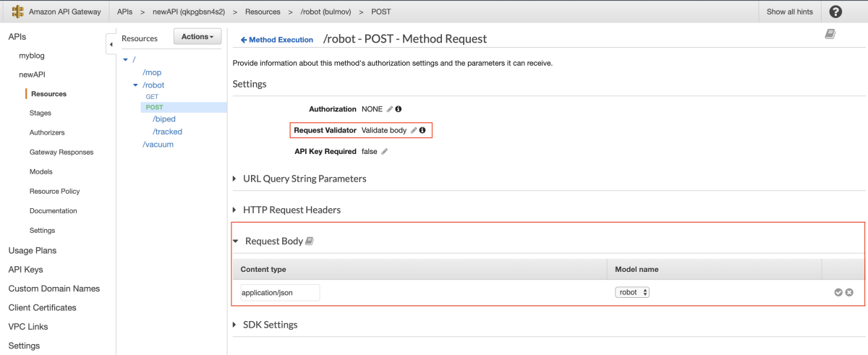The height and width of the screenshot is (355, 868).
Task: Go to Usage Plans
Action: click(33, 250)
